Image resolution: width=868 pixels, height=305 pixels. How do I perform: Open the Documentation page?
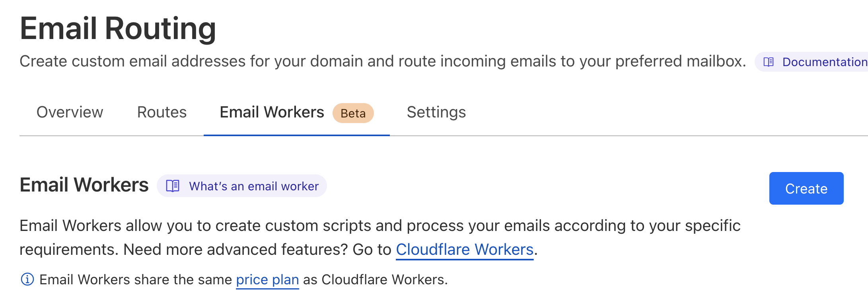tap(824, 62)
